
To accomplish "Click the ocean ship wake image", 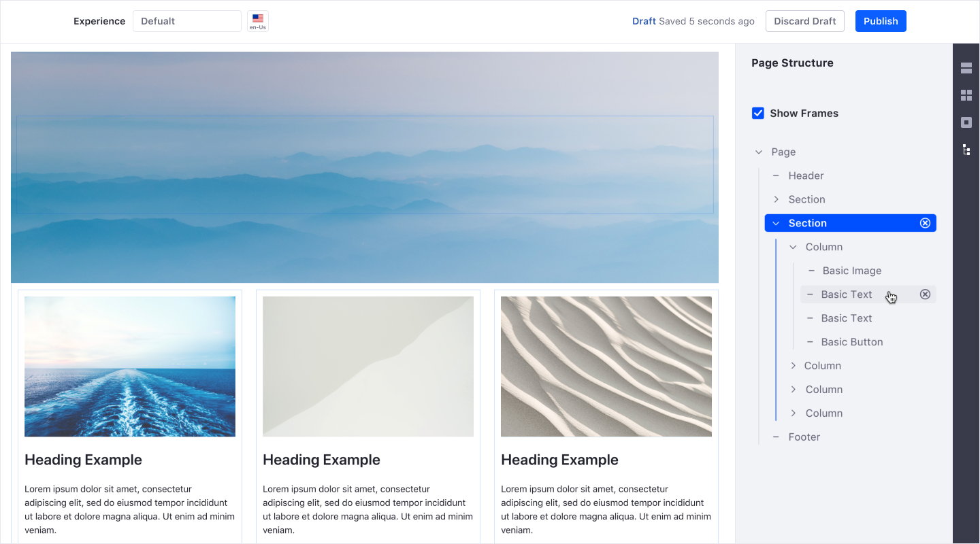I will tap(130, 367).
